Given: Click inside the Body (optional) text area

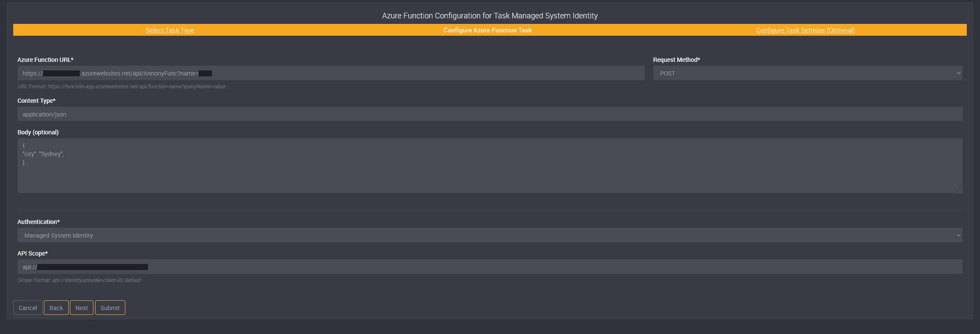Looking at the screenshot, I should 490,166.
